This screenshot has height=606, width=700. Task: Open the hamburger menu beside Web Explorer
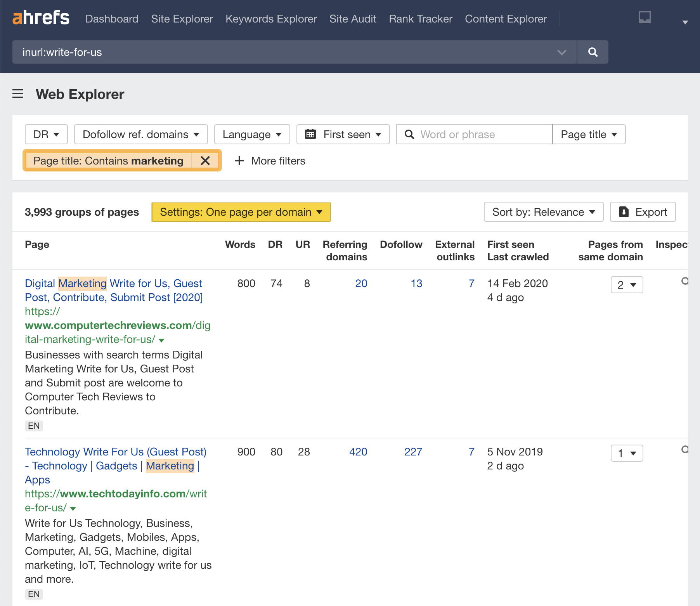(18, 94)
